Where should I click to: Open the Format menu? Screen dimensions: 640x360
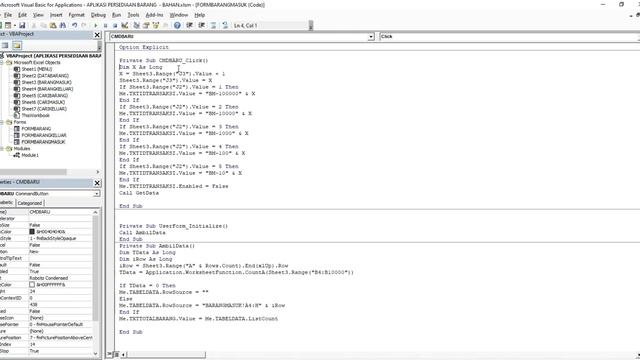click(x=76, y=15)
